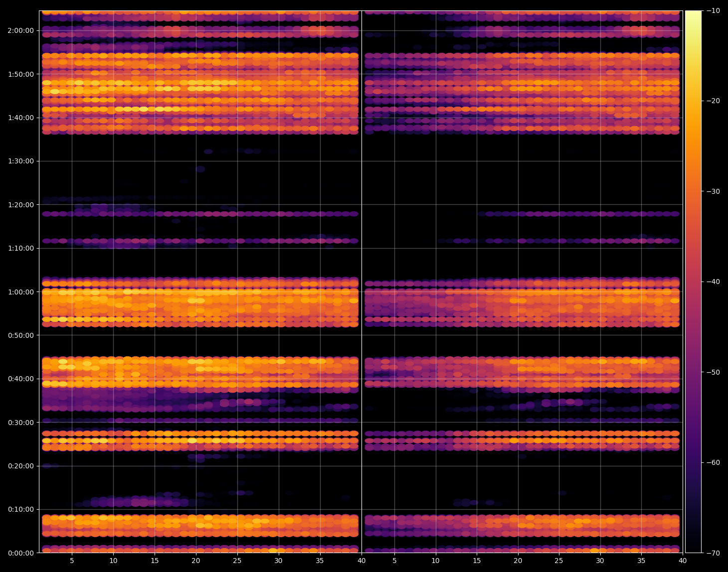Click x-axis label 20 under left heatmap
This screenshot has width=728, height=572.
click(x=196, y=561)
